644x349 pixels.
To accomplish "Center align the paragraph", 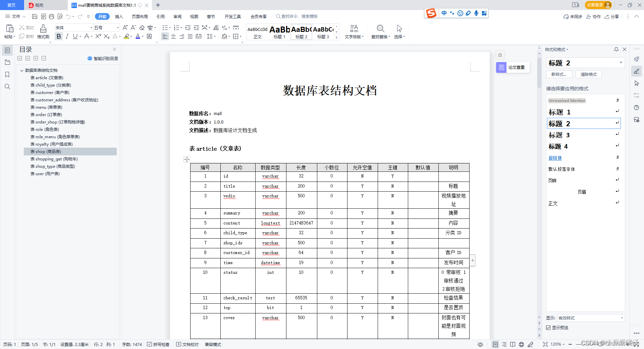I will pyautogui.click(x=173, y=36).
